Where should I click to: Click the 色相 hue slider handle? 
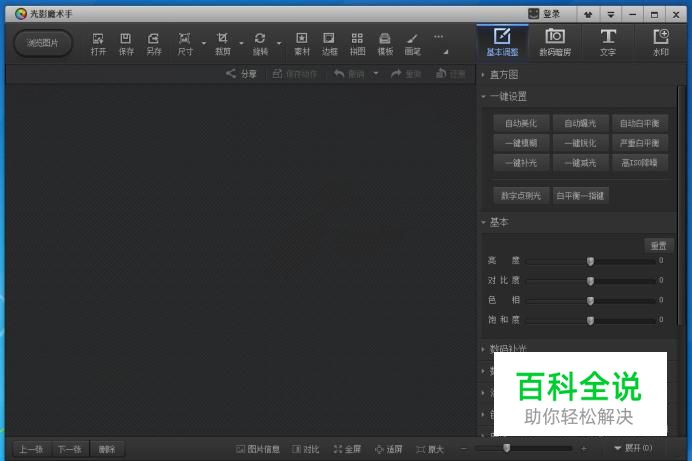pos(590,301)
